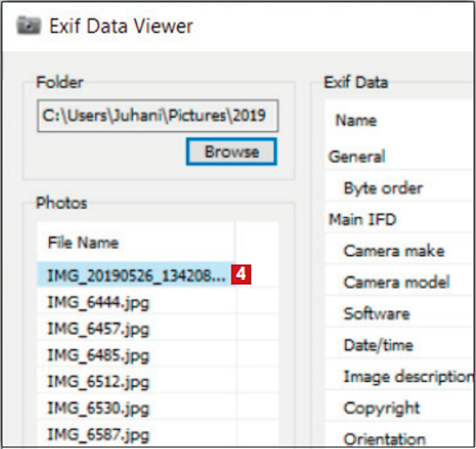
Task: Collapse the General group
Action: click(357, 156)
